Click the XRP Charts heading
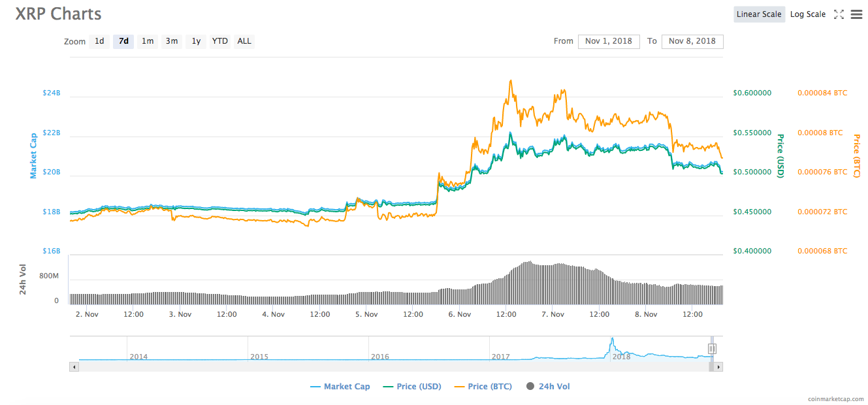Screen dimensions: 868x405 click(59, 13)
